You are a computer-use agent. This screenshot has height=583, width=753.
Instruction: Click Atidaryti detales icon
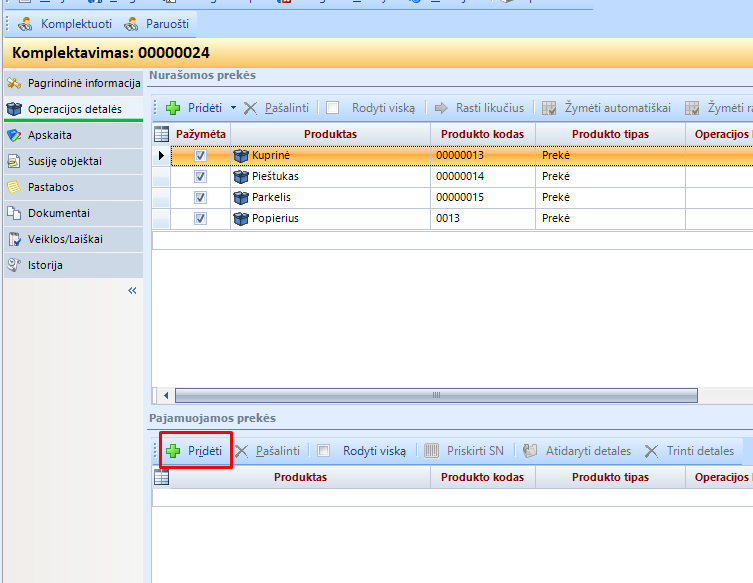[x=530, y=451]
